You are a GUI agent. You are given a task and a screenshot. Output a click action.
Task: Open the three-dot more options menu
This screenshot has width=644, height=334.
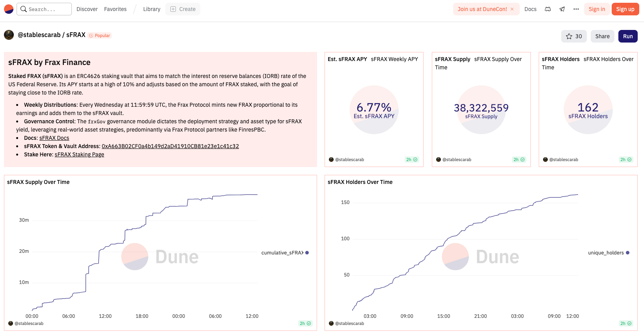pyautogui.click(x=576, y=9)
